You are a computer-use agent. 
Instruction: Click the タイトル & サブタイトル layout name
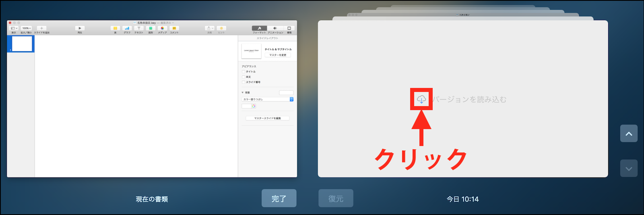pyautogui.click(x=278, y=49)
